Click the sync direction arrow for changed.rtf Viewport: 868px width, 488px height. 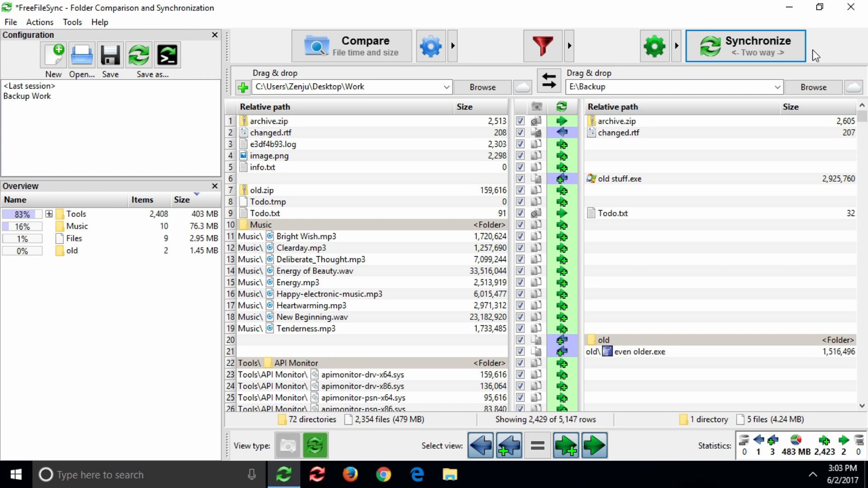click(562, 132)
